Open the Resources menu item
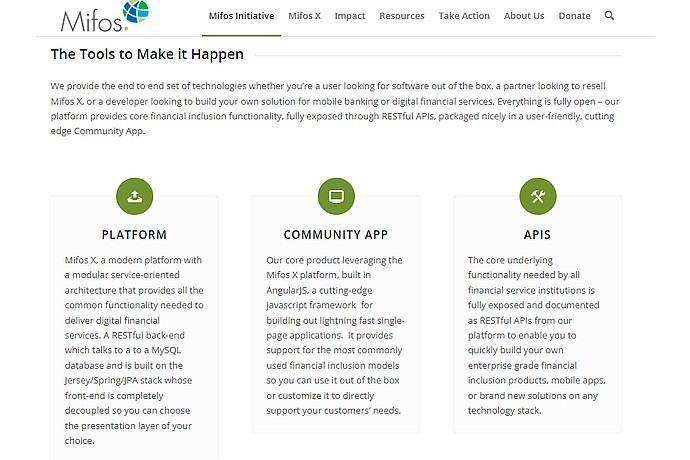Screen dimensions: 690x460 pyautogui.click(x=402, y=16)
